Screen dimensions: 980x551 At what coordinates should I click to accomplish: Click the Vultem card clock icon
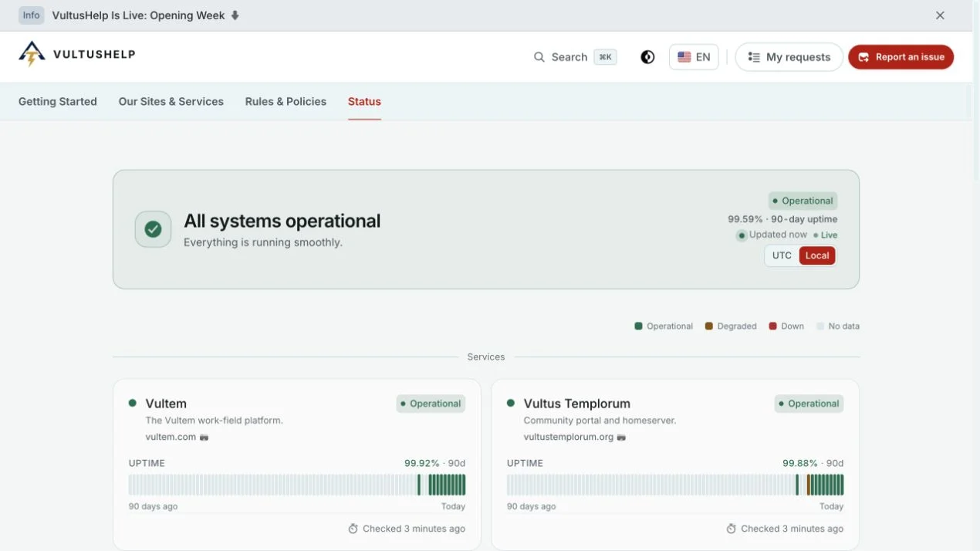(x=353, y=529)
